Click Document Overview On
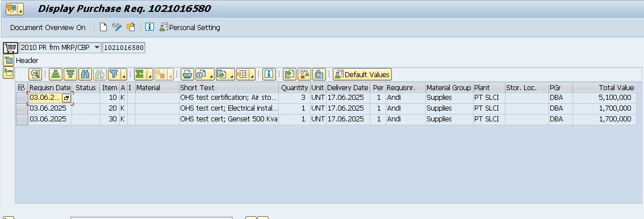 pos(48,27)
